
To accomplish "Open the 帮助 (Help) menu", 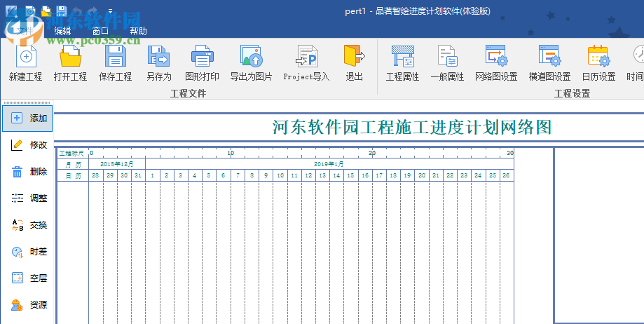I will (x=139, y=31).
